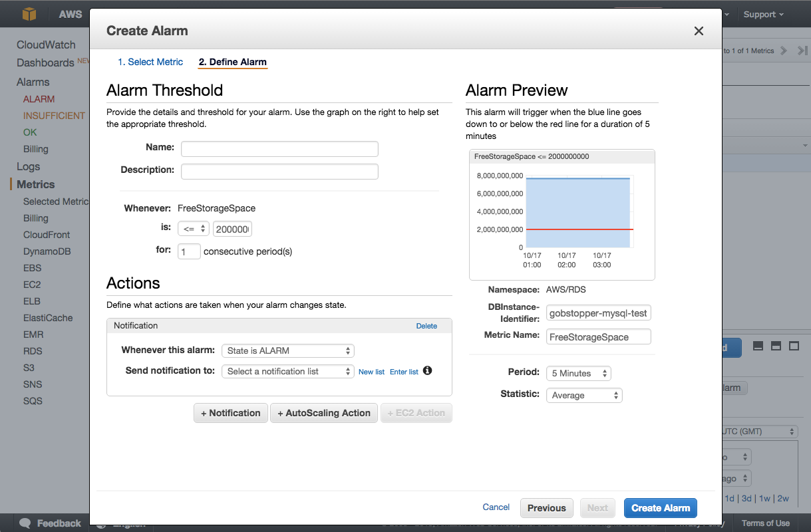Image resolution: width=811 pixels, height=532 pixels.
Task: Open the Statistic Average dropdown
Action: pyautogui.click(x=583, y=395)
